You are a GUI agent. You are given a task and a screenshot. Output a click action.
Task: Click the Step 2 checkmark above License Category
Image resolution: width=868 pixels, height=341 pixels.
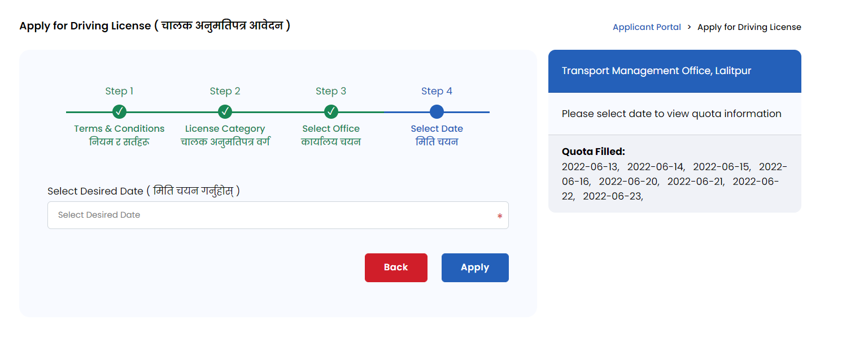pos(225,112)
